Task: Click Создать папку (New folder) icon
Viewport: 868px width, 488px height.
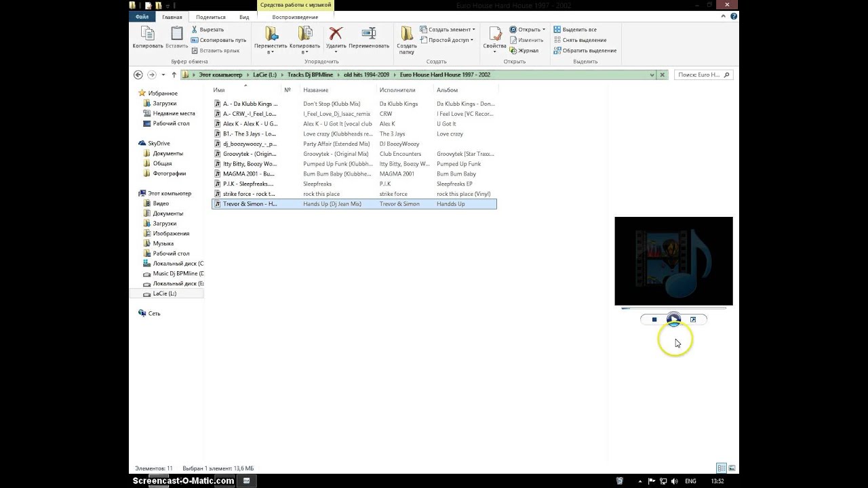Action: click(407, 40)
